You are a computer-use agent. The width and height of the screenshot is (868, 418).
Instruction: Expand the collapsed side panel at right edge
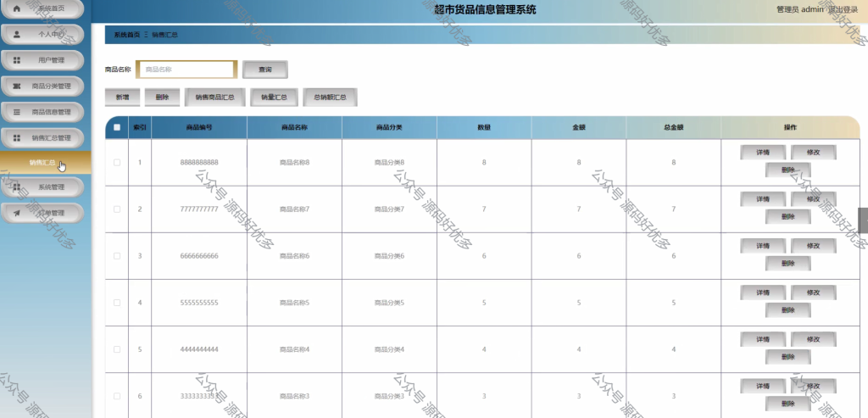[863, 220]
